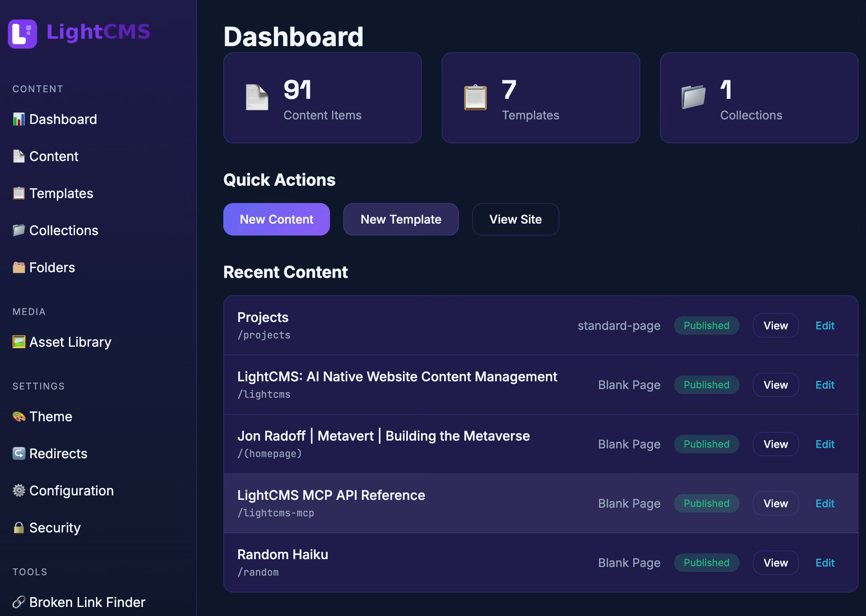Edit the Random Haiku page
The height and width of the screenshot is (616, 866).
pyautogui.click(x=825, y=563)
